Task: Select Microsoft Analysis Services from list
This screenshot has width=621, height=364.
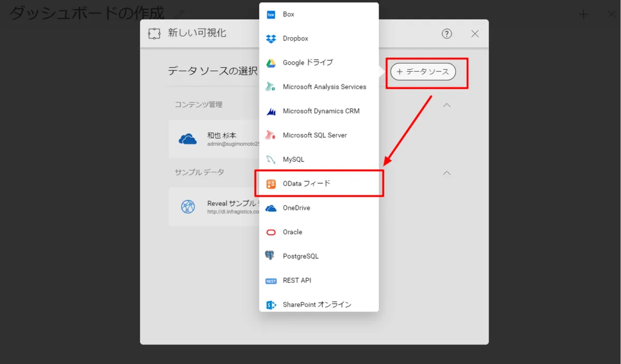Action: pyautogui.click(x=324, y=87)
